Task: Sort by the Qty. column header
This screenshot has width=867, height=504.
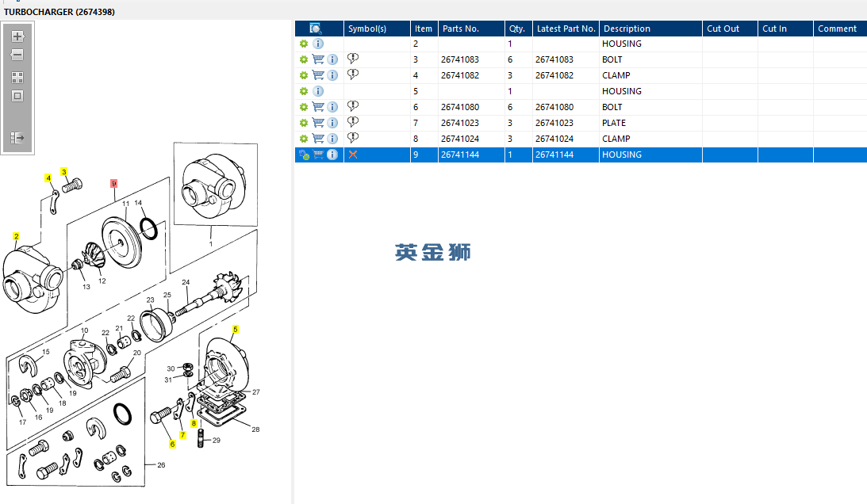Action: pyautogui.click(x=519, y=29)
